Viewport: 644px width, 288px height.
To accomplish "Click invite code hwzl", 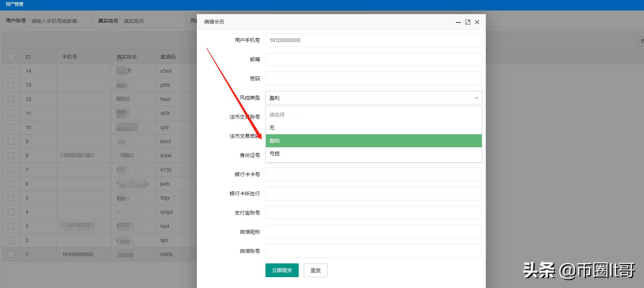I will point(165,99).
